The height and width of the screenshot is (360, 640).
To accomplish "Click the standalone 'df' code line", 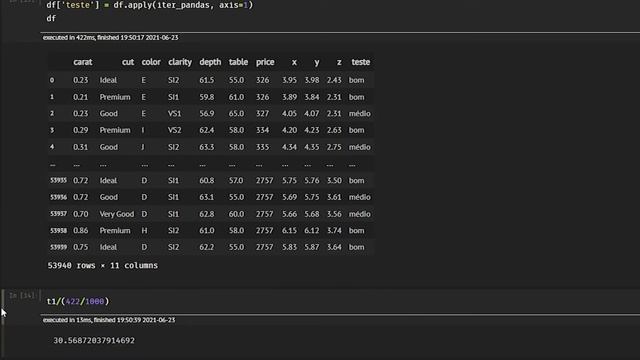I will tap(51, 18).
